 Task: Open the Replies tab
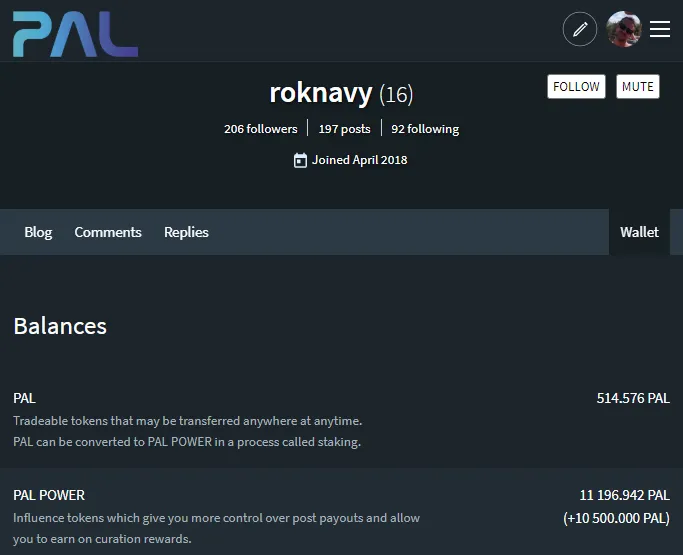[186, 232]
